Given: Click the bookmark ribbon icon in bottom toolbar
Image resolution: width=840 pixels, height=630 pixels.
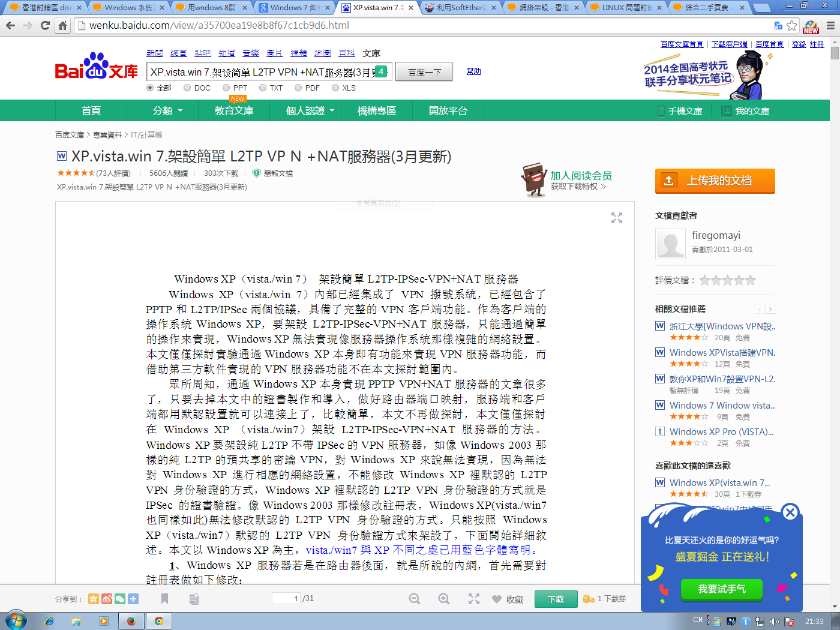Looking at the screenshot, I should [x=164, y=599].
